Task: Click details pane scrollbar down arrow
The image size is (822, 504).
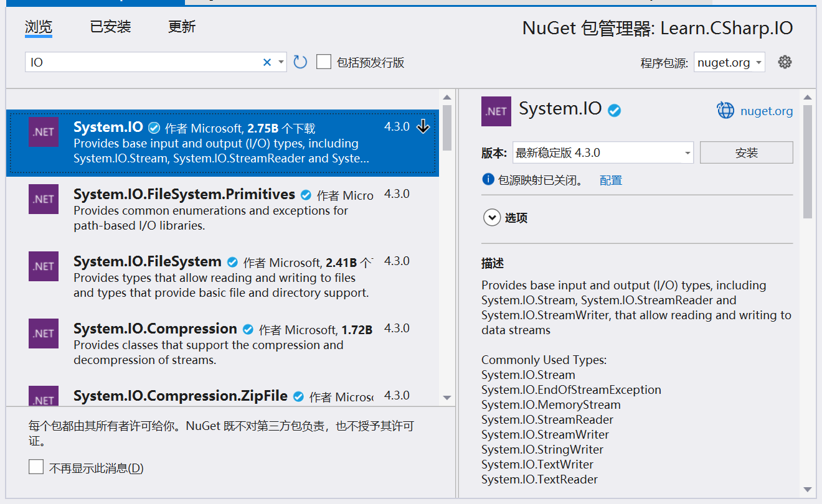Action: tap(808, 489)
